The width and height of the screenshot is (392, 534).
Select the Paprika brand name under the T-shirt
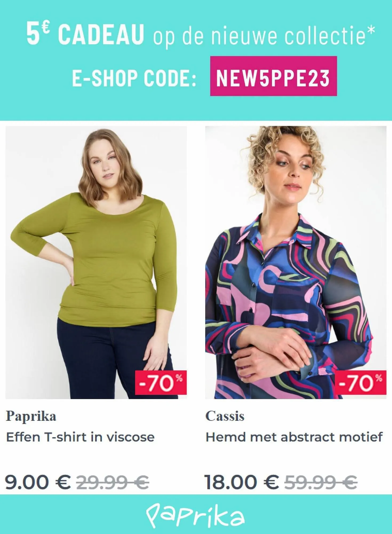point(31,416)
